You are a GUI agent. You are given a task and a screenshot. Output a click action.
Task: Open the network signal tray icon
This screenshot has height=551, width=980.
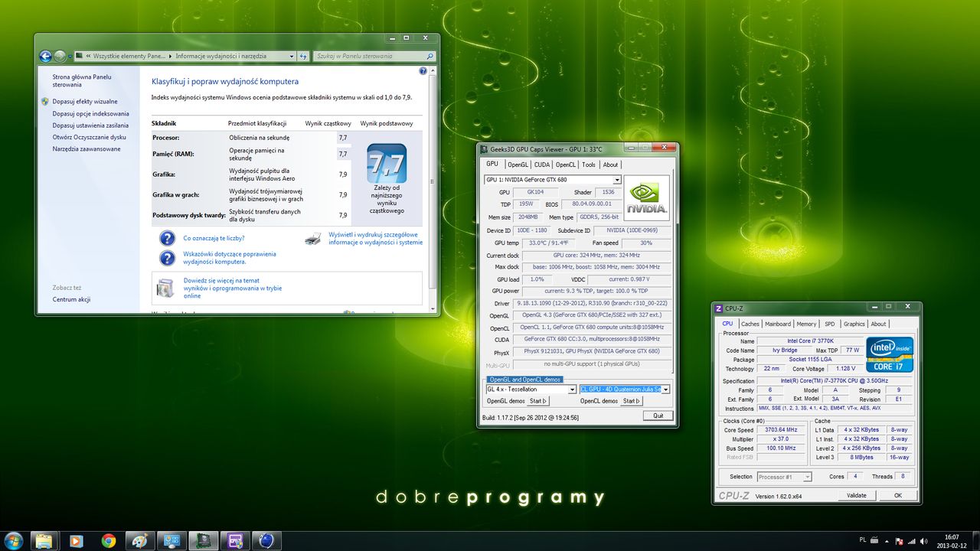coord(913,540)
